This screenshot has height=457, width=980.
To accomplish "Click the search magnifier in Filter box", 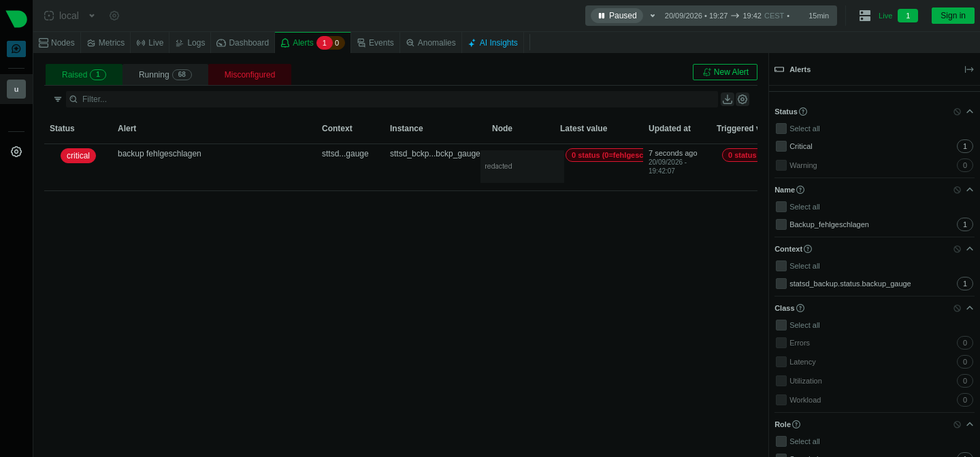I will [x=73, y=99].
